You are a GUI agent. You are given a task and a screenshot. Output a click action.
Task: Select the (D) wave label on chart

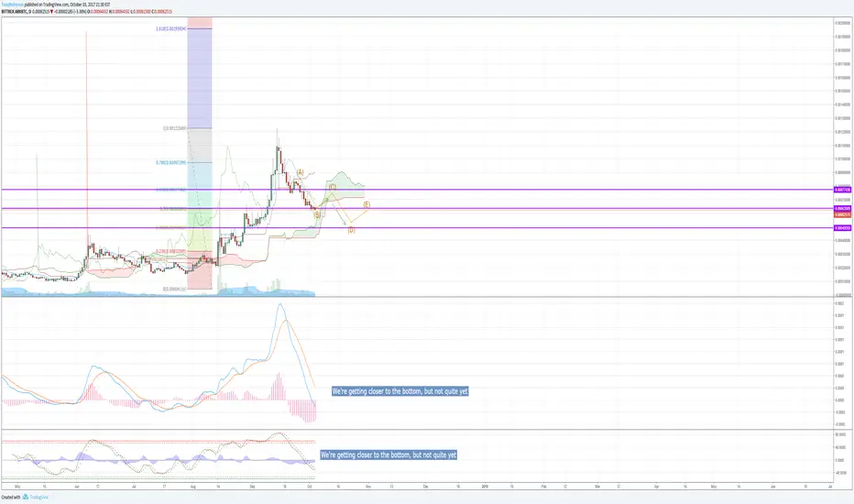coord(351,231)
